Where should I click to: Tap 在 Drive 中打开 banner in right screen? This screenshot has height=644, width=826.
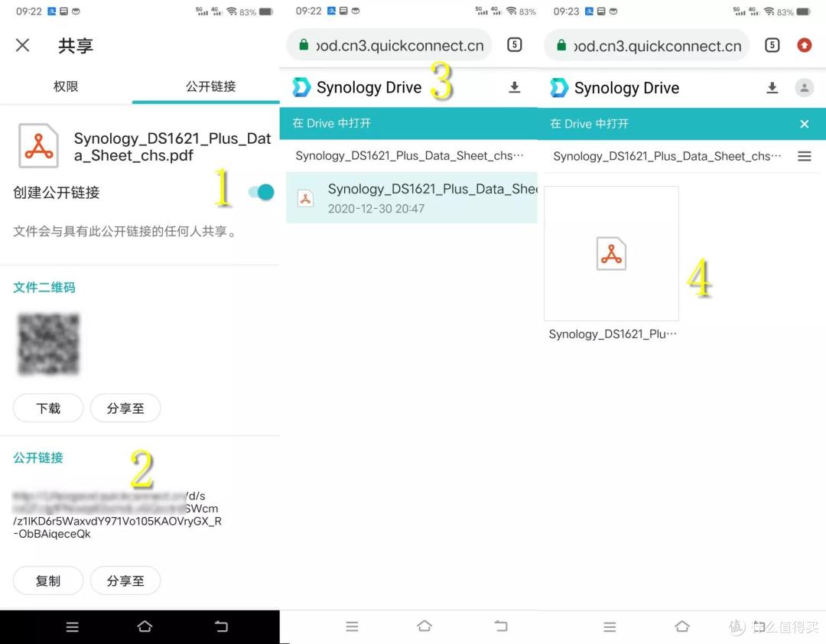(x=681, y=124)
